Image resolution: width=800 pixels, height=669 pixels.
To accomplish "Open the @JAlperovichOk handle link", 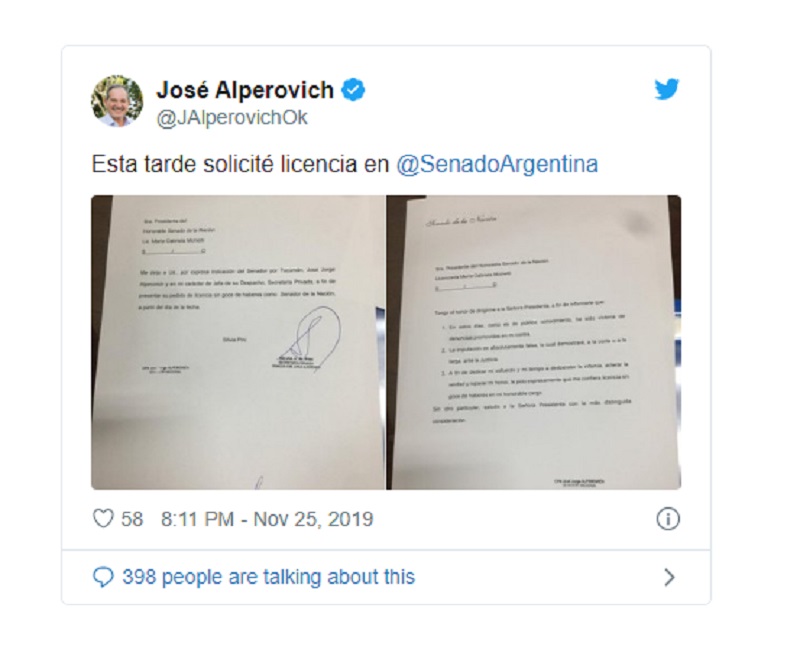I will [232, 118].
